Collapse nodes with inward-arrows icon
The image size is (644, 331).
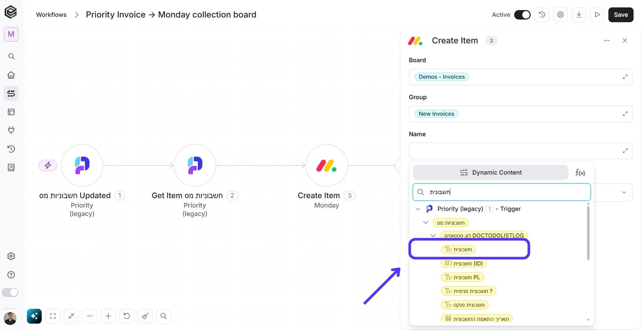[71, 316]
